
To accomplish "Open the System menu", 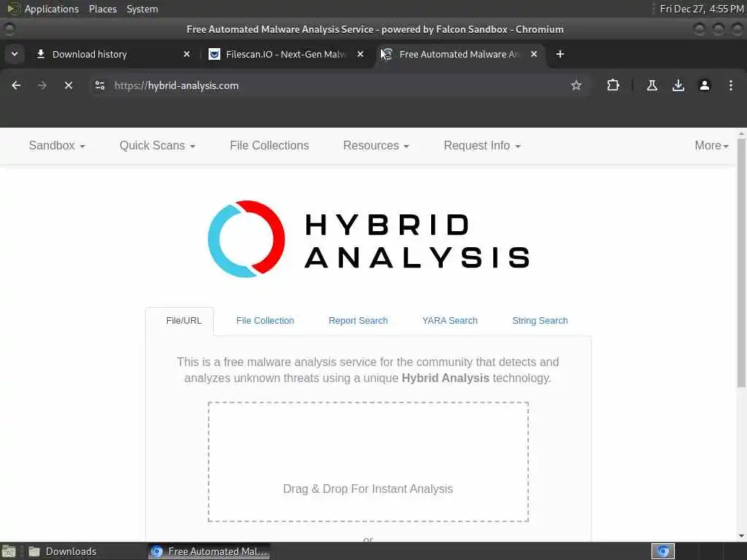I will (x=142, y=9).
